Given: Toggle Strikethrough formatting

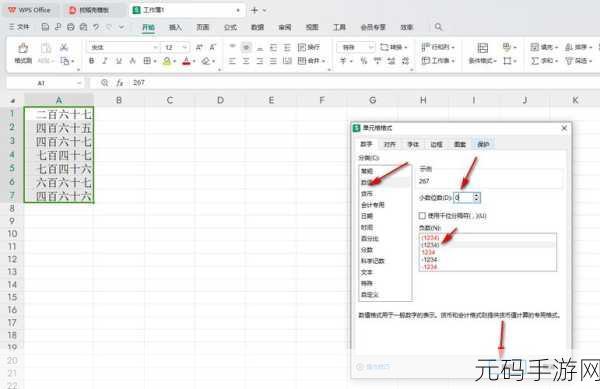Looking at the screenshot, I should coord(132,61).
